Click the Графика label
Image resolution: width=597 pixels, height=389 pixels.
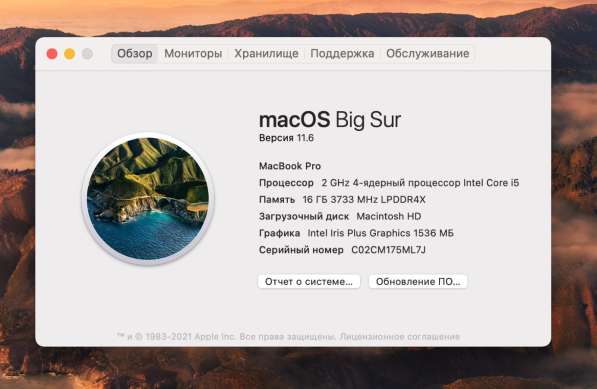click(x=279, y=233)
